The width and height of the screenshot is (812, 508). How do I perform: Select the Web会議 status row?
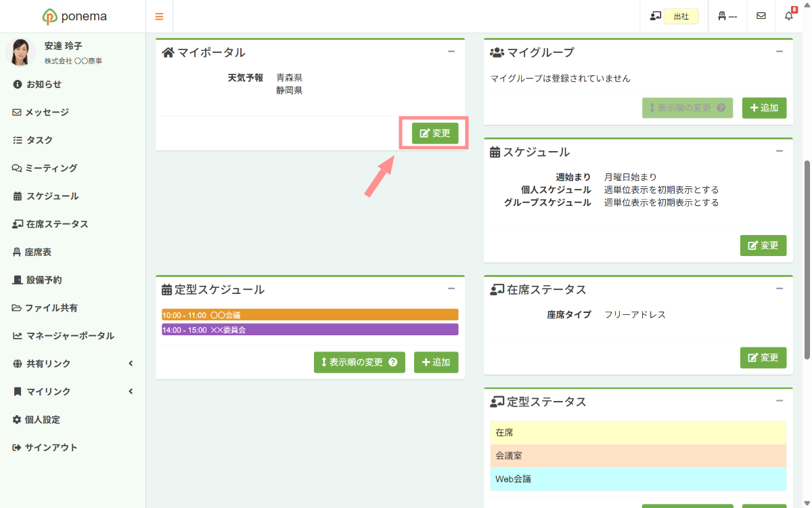click(x=638, y=479)
